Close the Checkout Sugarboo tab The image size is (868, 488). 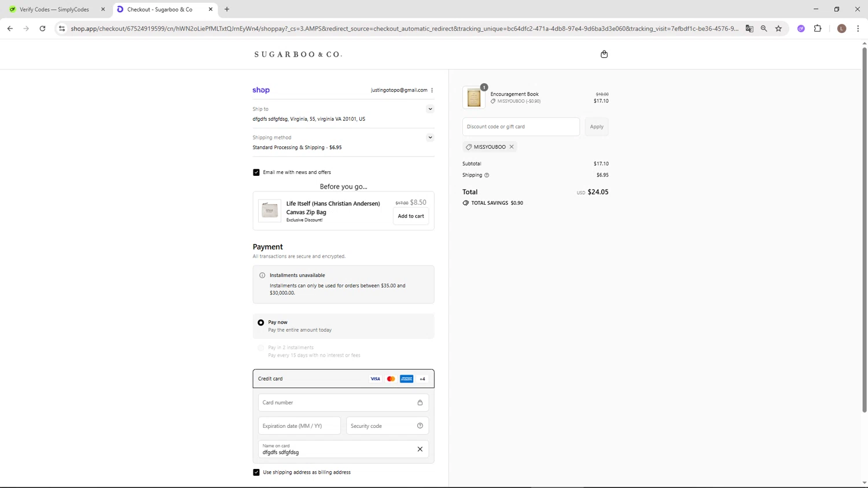pos(211,9)
